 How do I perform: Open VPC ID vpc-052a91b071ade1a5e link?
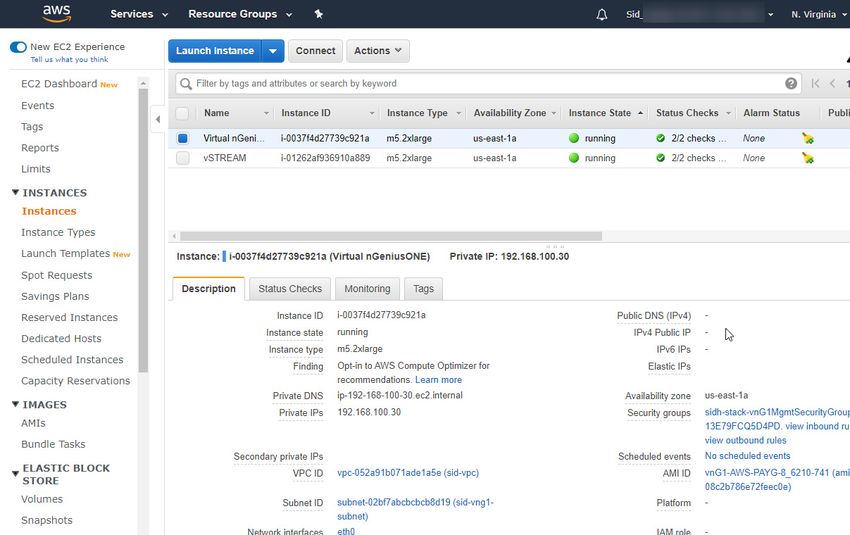pyautogui.click(x=408, y=473)
